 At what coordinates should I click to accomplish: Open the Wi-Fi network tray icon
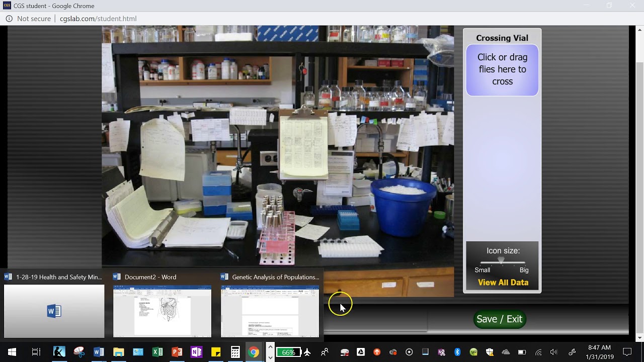pos(538,352)
